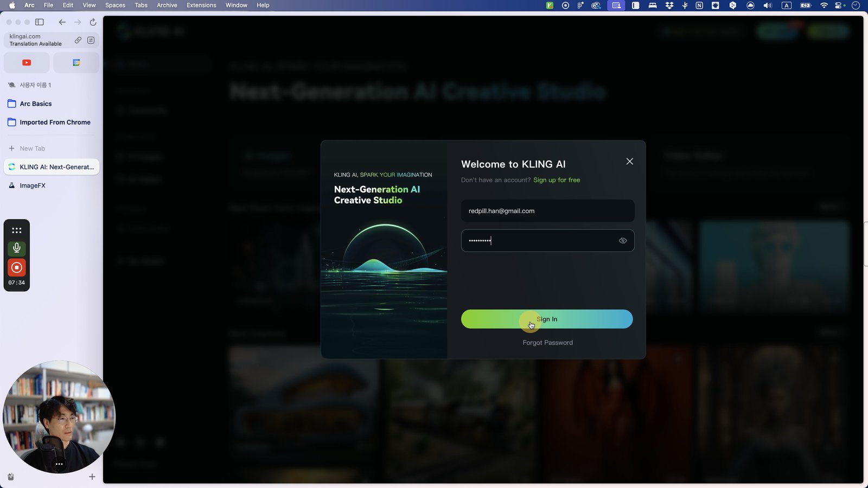The height and width of the screenshot is (488, 868).
Task: Go forward with the forward arrow
Action: 78,22
